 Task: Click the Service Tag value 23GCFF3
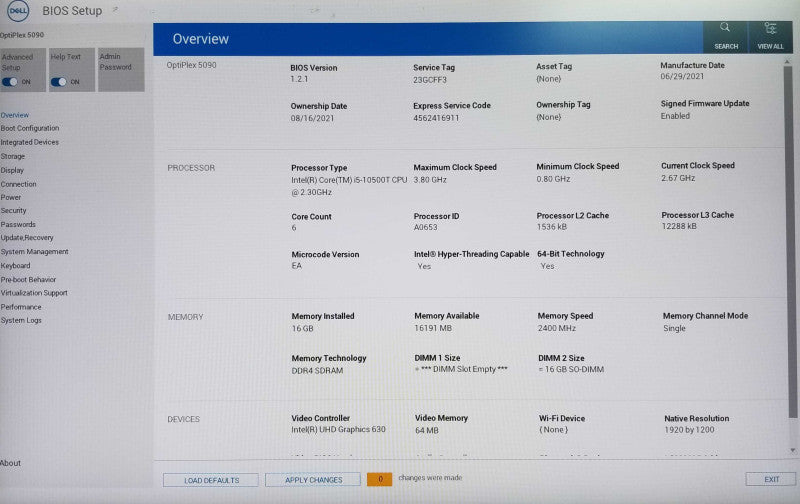click(x=430, y=80)
